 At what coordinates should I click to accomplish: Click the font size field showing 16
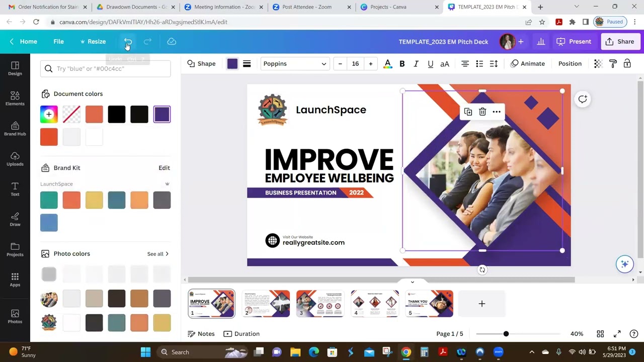click(x=355, y=64)
